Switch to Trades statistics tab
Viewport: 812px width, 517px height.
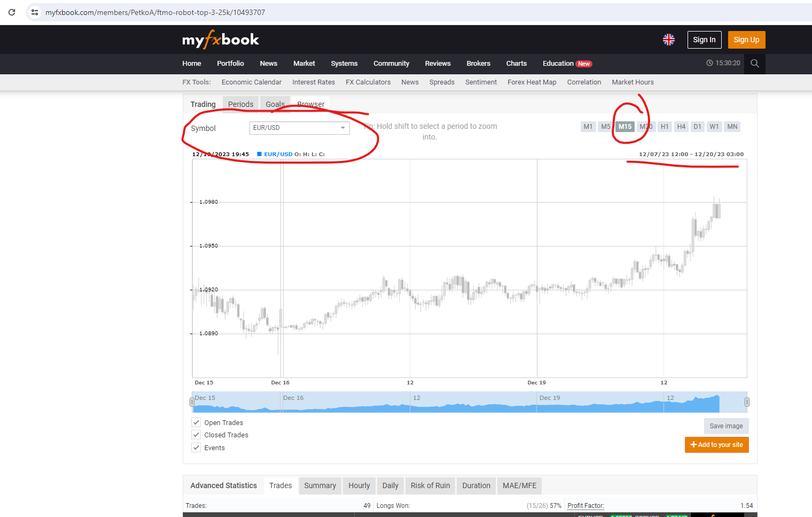tap(280, 485)
